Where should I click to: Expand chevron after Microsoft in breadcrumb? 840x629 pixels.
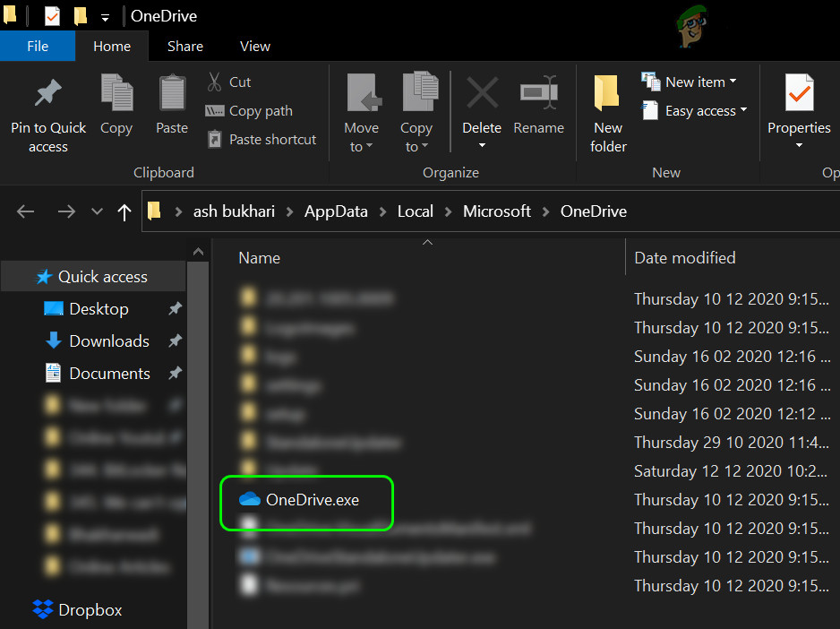(546, 211)
